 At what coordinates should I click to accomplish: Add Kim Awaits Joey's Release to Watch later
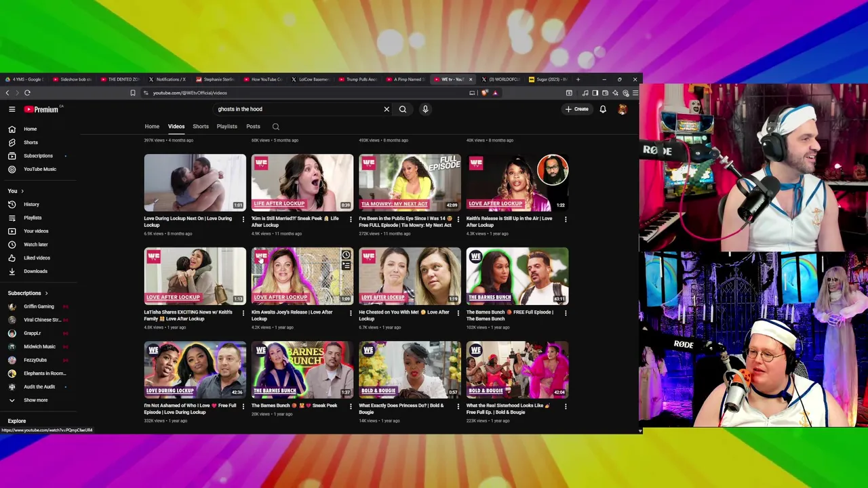pyautogui.click(x=346, y=255)
